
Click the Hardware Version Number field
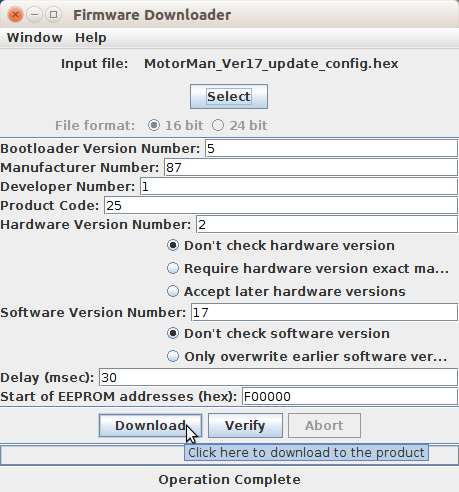click(x=327, y=224)
